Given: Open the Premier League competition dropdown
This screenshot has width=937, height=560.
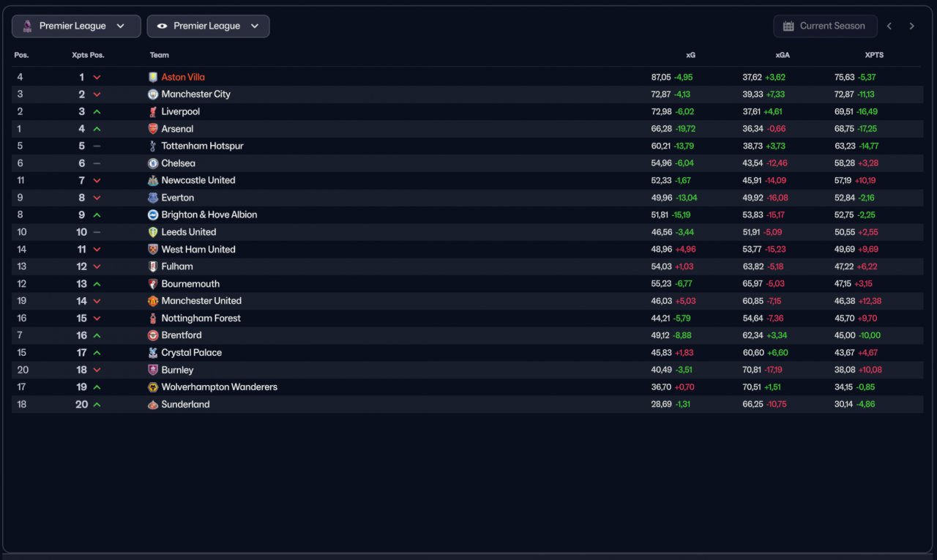Looking at the screenshot, I should pyautogui.click(x=76, y=26).
